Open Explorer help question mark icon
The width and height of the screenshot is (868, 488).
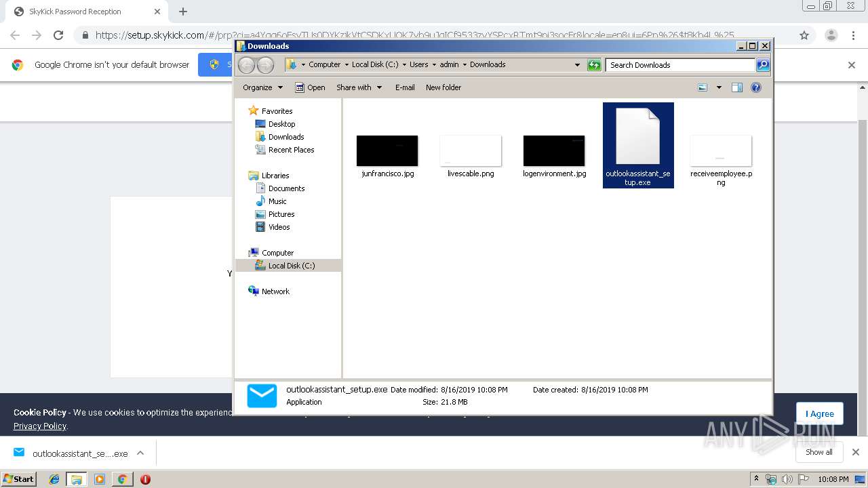tap(756, 87)
